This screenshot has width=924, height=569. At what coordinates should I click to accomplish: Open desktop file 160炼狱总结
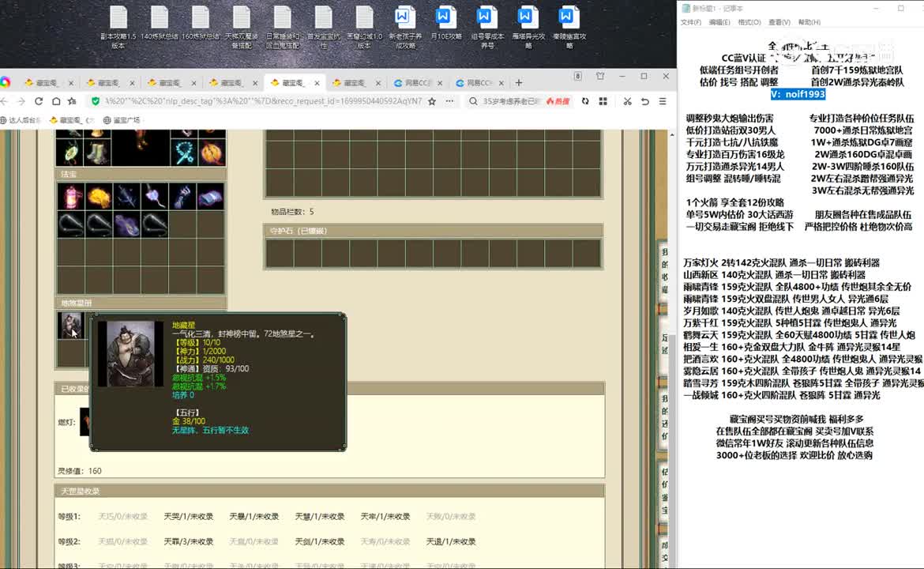coord(201,24)
